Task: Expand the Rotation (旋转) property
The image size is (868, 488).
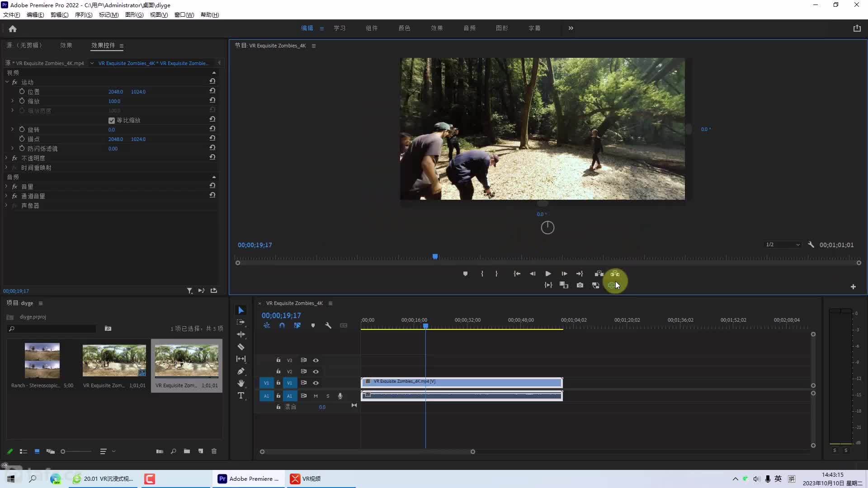Action: (12, 129)
